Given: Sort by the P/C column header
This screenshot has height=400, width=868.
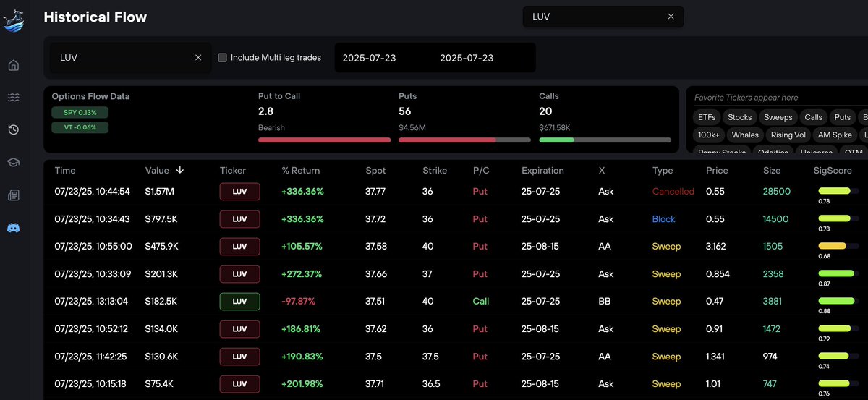Looking at the screenshot, I should pyautogui.click(x=481, y=171).
